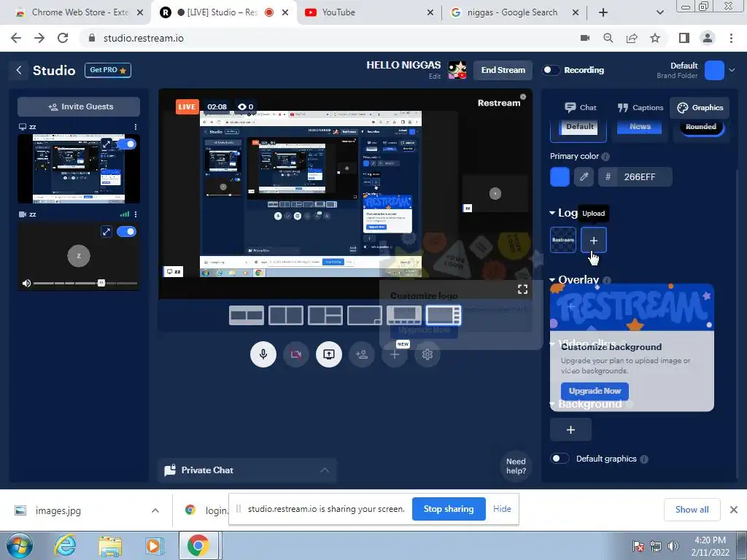The width and height of the screenshot is (747, 560).
Task: Open images.jpg download options arrow
Action: pyautogui.click(x=155, y=510)
